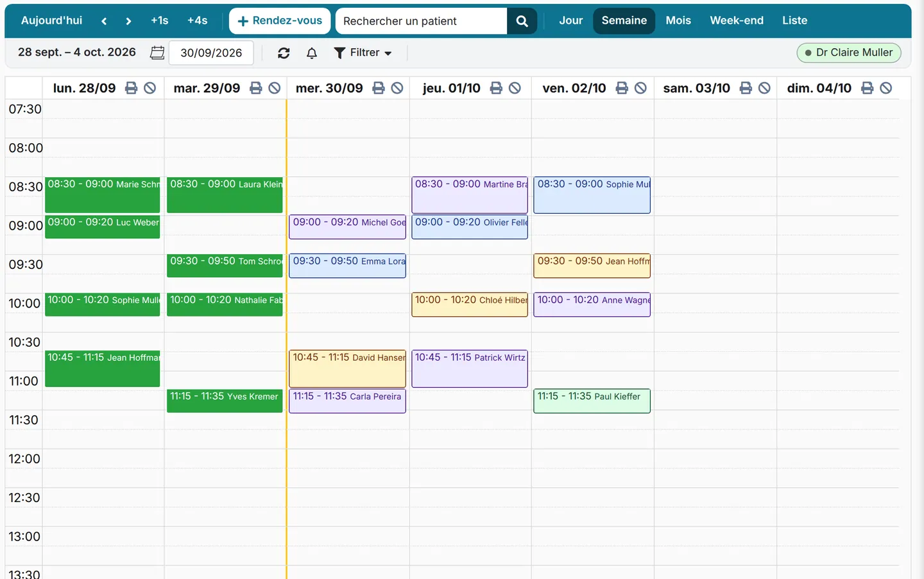Expand the Filtrer dropdown

363,53
